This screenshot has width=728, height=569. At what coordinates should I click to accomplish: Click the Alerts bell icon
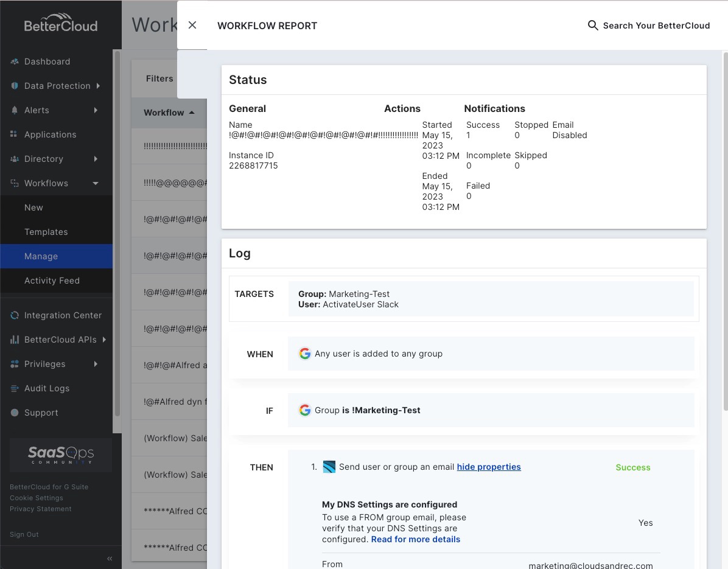pyautogui.click(x=13, y=110)
